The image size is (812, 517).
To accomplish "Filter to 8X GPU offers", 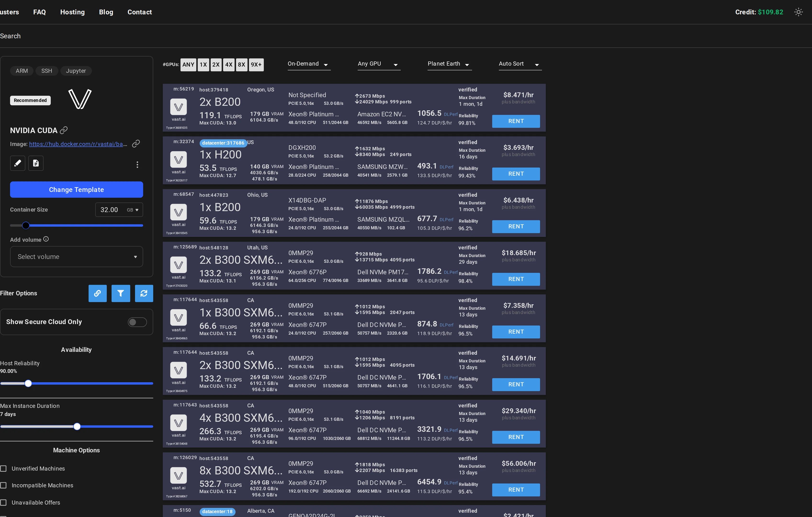I will [242, 65].
